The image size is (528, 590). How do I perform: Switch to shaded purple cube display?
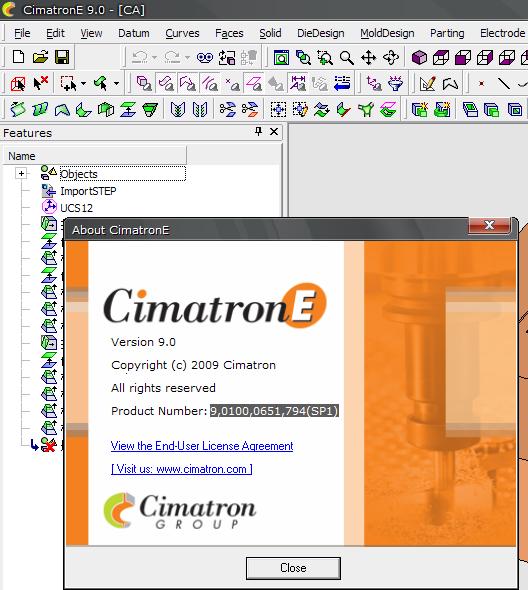point(419,58)
